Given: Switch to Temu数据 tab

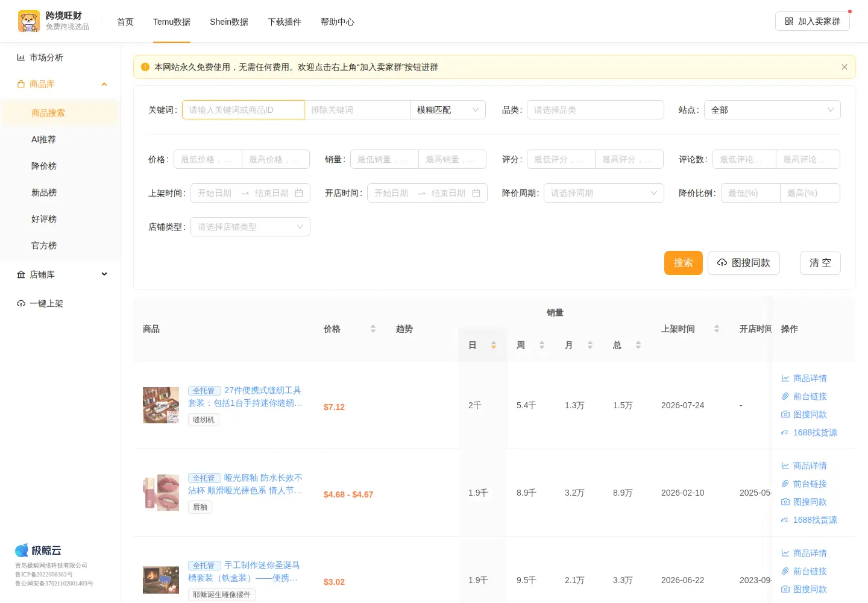Looking at the screenshot, I should [x=172, y=22].
